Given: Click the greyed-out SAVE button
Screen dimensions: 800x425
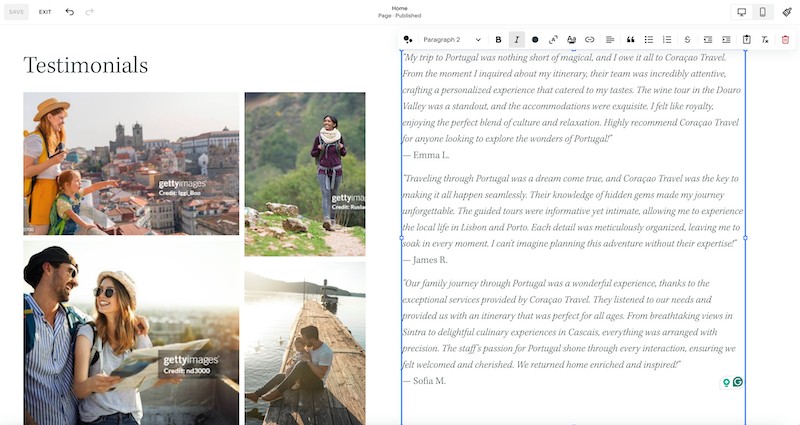Looking at the screenshot, I should pos(16,12).
